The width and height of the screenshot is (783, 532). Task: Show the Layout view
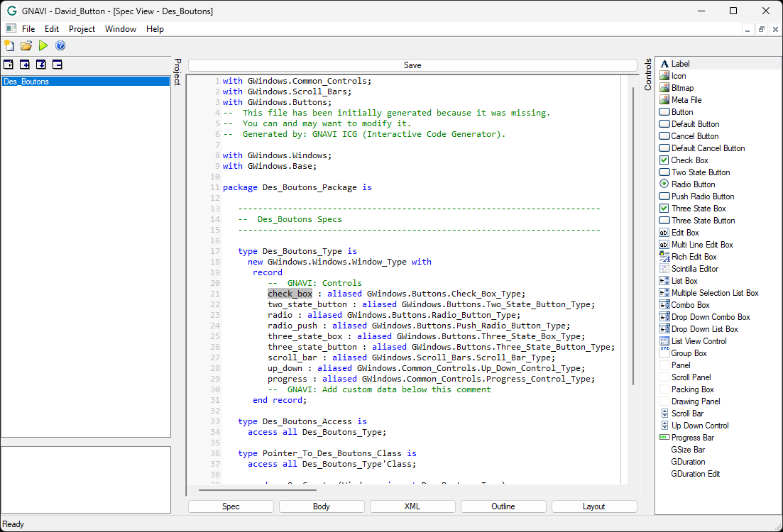point(594,506)
